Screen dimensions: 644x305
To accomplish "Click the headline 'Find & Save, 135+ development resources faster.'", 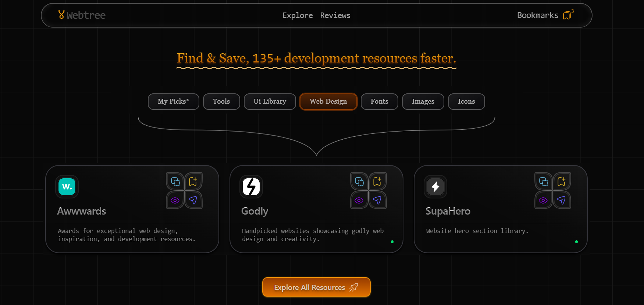I will point(316,58).
